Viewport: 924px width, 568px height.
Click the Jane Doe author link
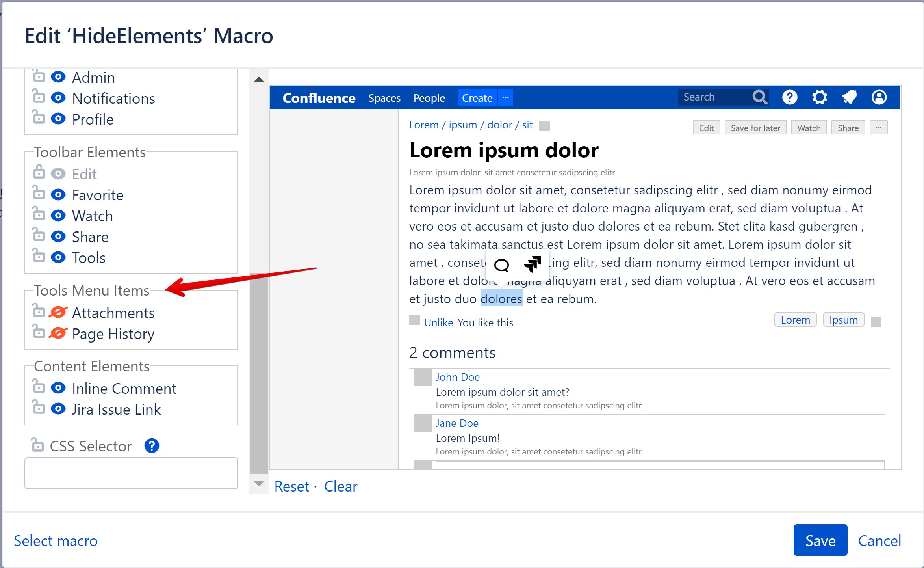coord(457,423)
